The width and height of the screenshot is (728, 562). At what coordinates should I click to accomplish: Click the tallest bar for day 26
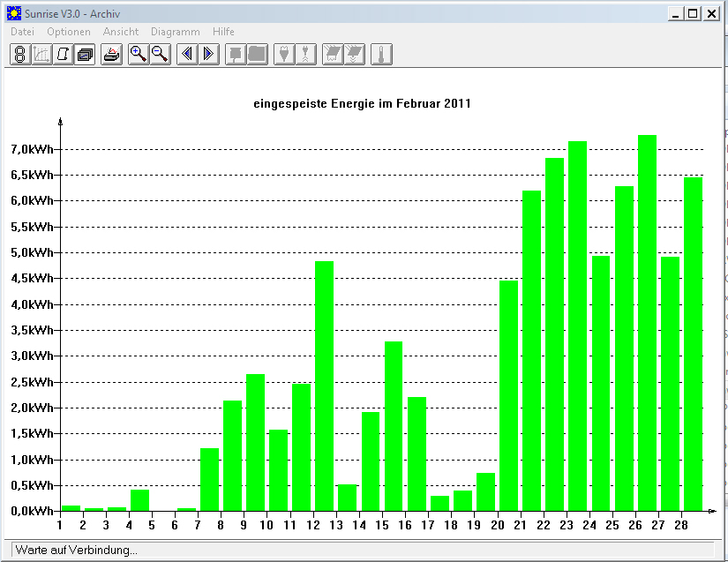click(x=647, y=323)
